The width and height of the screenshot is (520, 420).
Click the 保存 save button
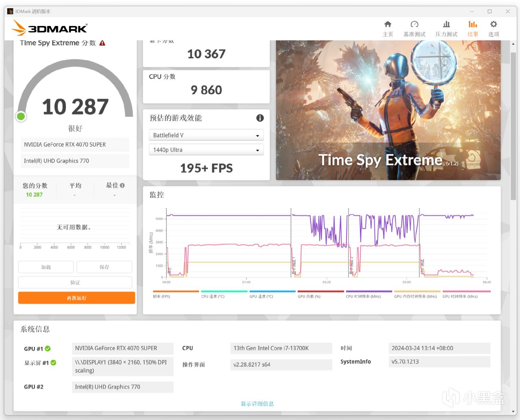(x=104, y=267)
